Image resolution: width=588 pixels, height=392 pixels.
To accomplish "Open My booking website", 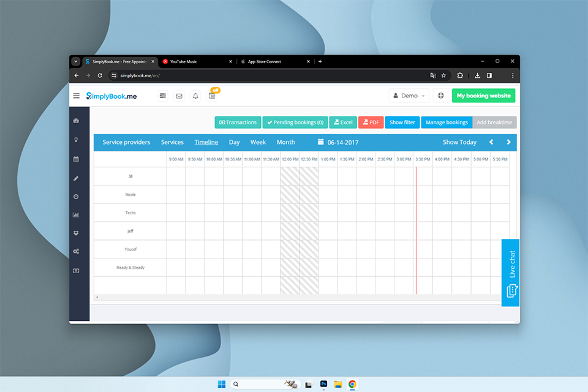I will (483, 96).
